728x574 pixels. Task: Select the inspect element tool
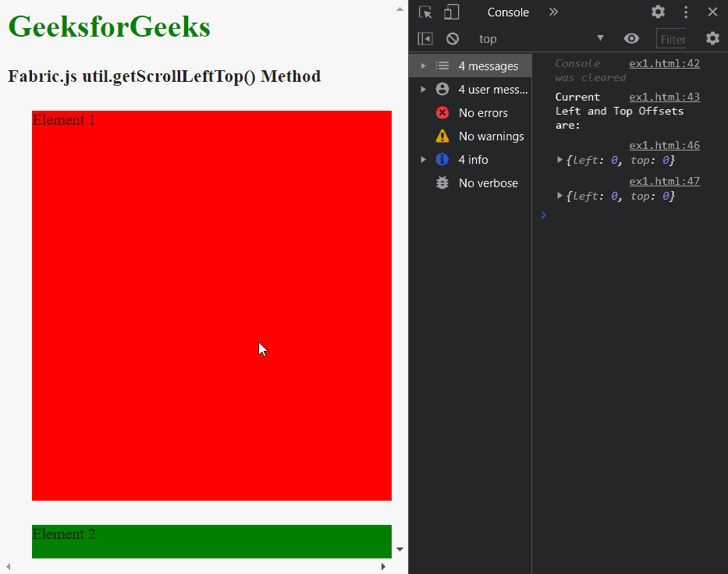[x=424, y=12]
